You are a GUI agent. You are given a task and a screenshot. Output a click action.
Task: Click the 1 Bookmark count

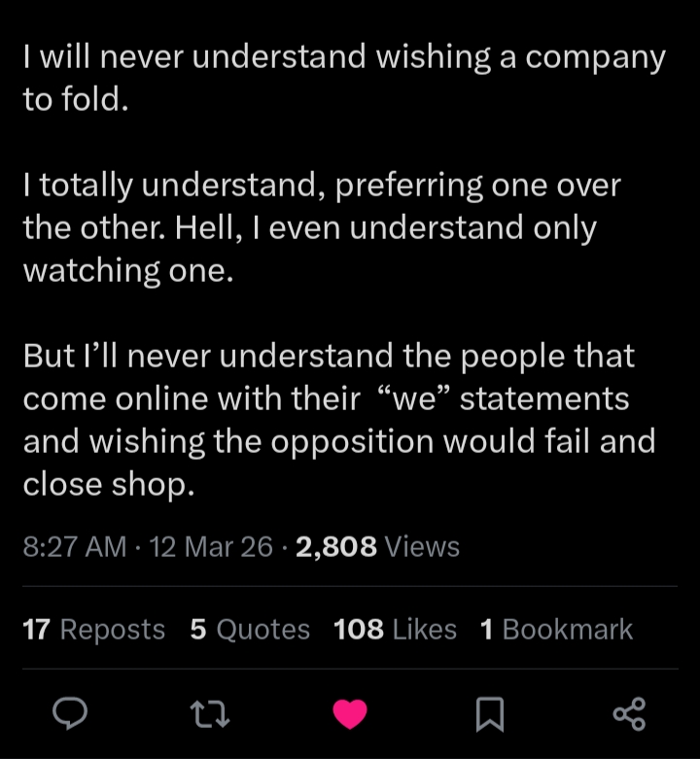tap(556, 630)
